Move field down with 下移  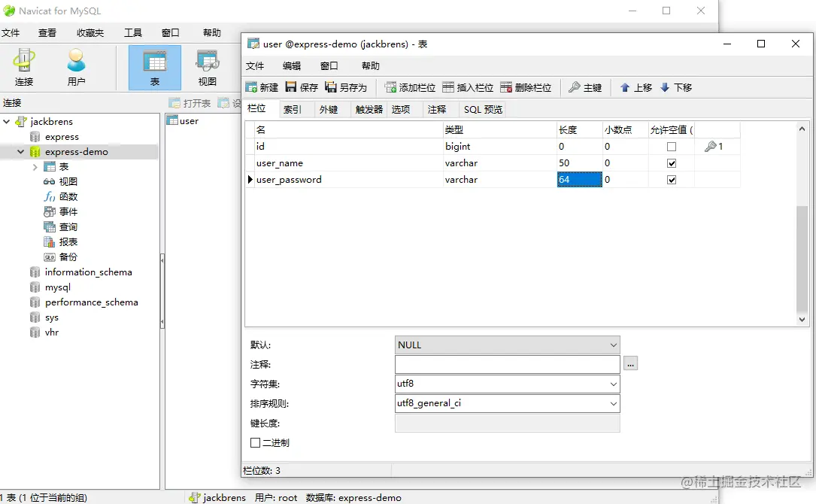[676, 87]
